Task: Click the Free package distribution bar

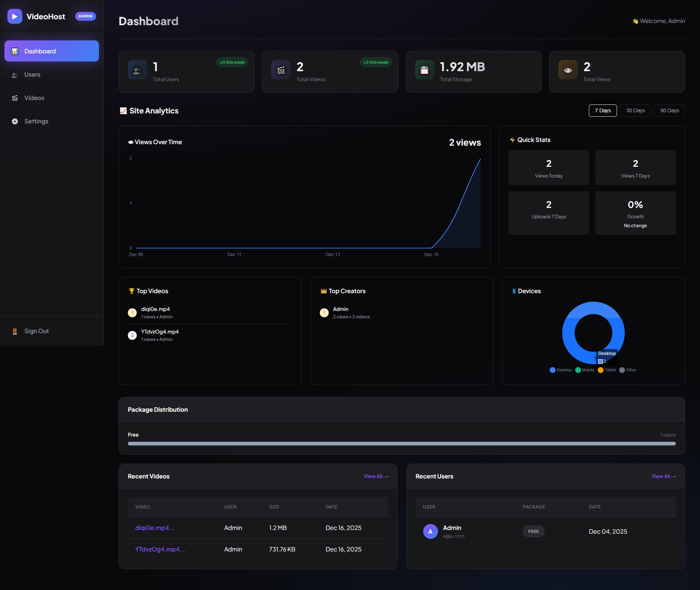Action: point(401,444)
